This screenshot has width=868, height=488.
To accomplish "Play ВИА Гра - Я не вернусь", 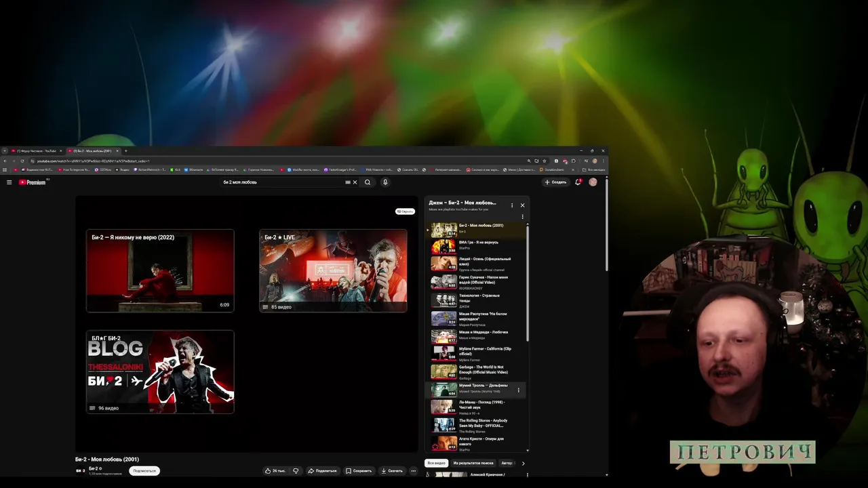I will [x=475, y=246].
